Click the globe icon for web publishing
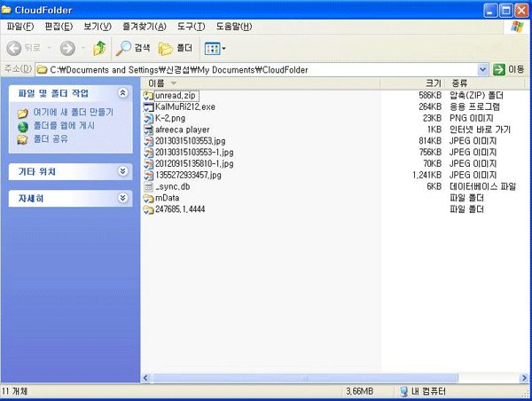 [23, 127]
